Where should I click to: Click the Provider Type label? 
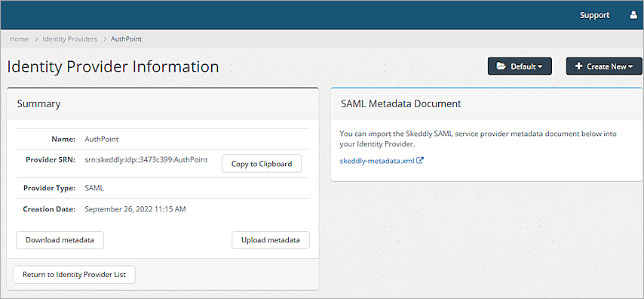point(49,188)
